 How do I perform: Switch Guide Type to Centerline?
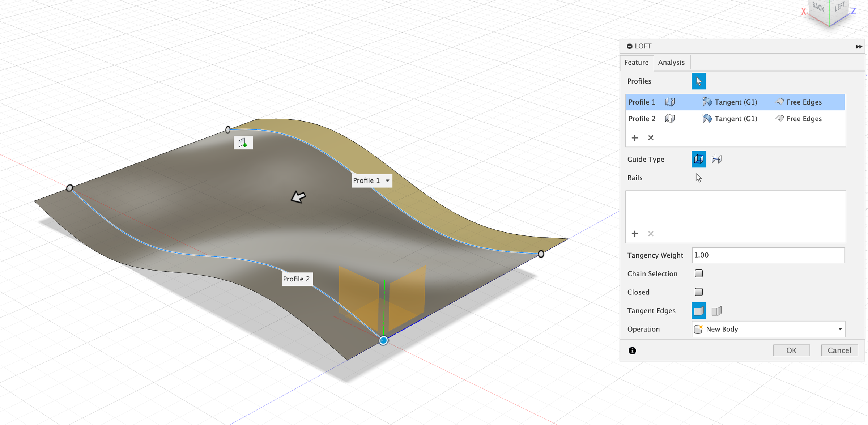tap(717, 159)
